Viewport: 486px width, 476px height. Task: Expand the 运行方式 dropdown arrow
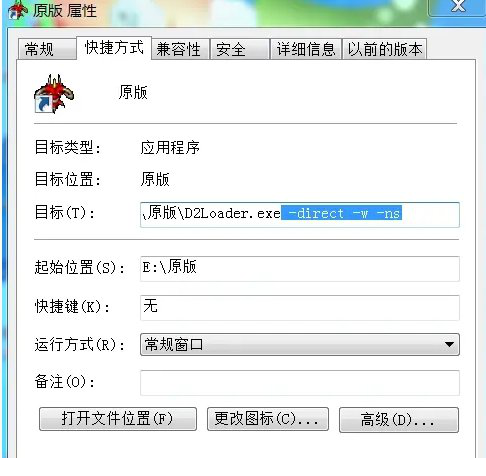coord(449,344)
